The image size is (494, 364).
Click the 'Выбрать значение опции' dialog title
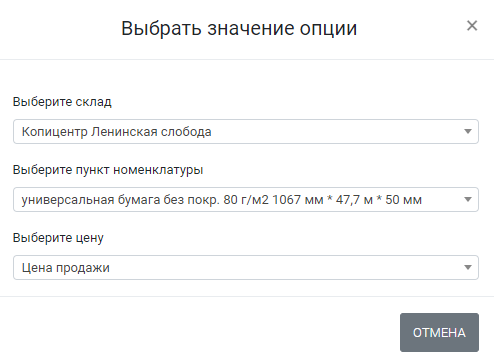(239, 28)
